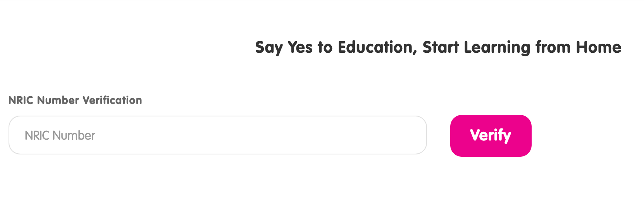Click the word Verification in the field label
Viewport: 644px width, 201px height.
click(x=112, y=100)
